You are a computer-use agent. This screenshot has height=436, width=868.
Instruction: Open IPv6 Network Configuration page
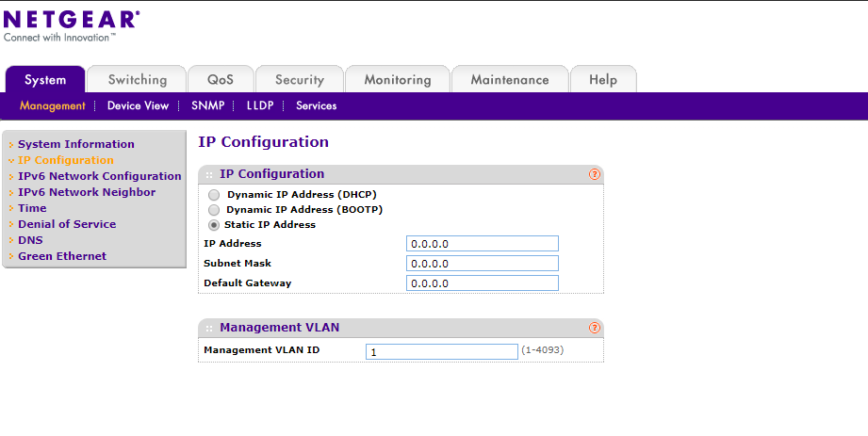click(x=99, y=176)
